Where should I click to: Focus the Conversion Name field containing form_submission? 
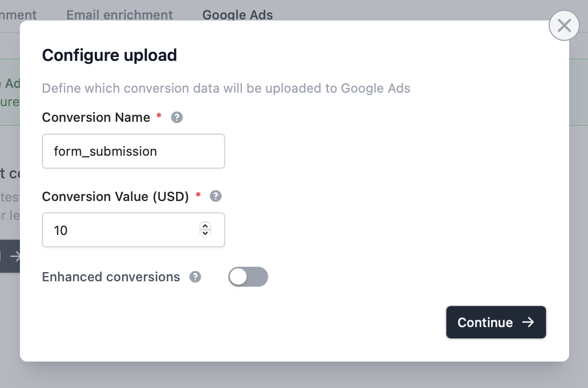pyautogui.click(x=134, y=151)
